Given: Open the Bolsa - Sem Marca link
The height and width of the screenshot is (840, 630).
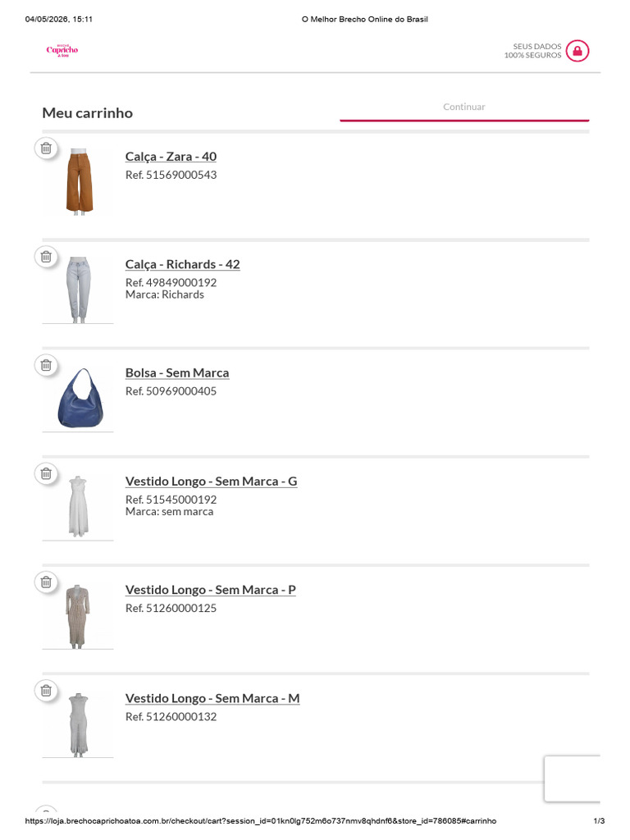Looking at the screenshot, I should pos(177,372).
